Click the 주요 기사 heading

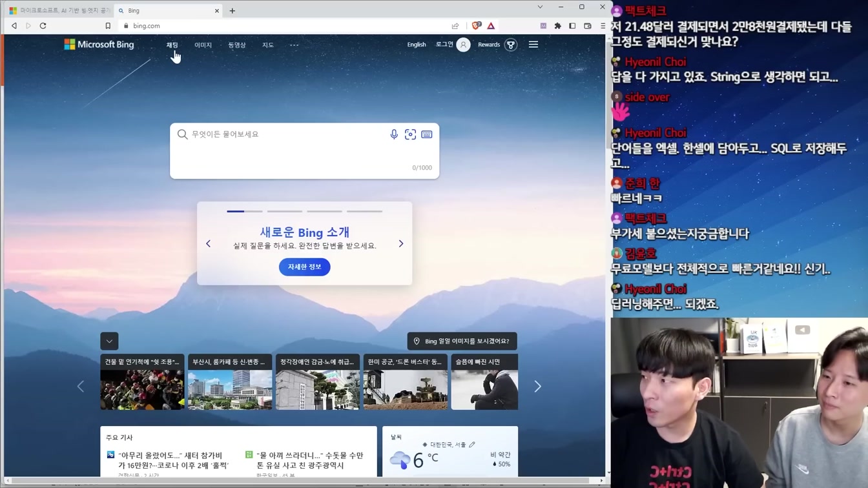(119, 438)
